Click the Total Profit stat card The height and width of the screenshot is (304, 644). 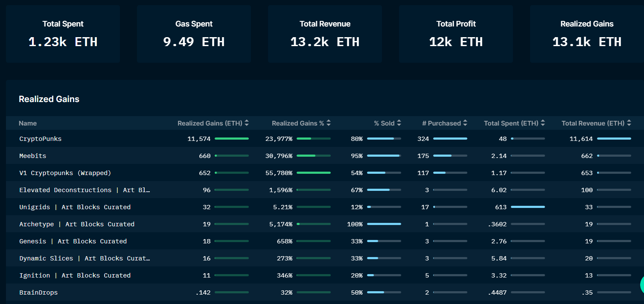[456, 34]
